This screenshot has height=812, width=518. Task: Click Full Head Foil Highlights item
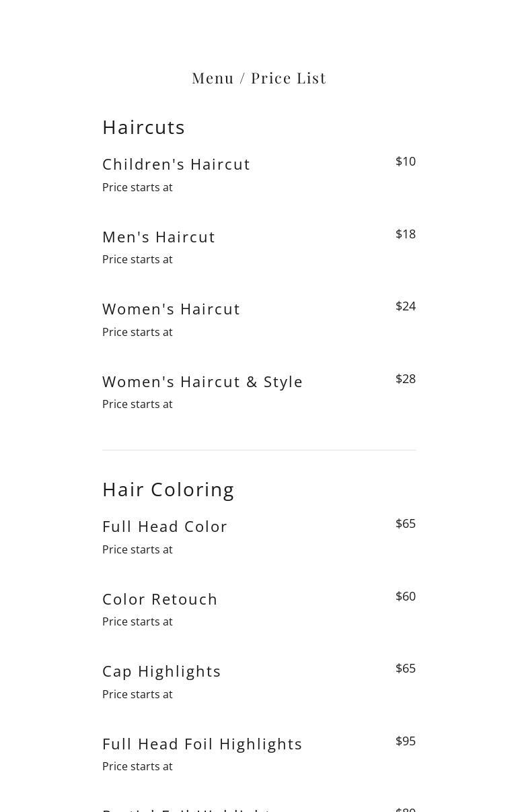tap(202, 744)
